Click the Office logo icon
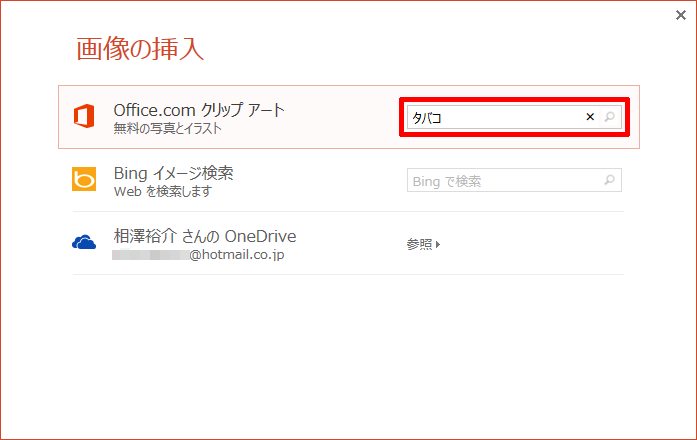The height and width of the screenshot is (440, 697). (84, 116)
